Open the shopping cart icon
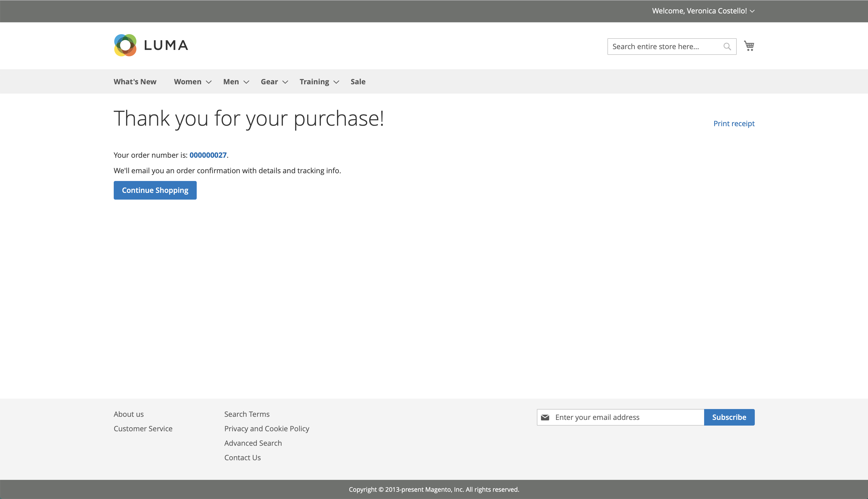 (749, 46)
